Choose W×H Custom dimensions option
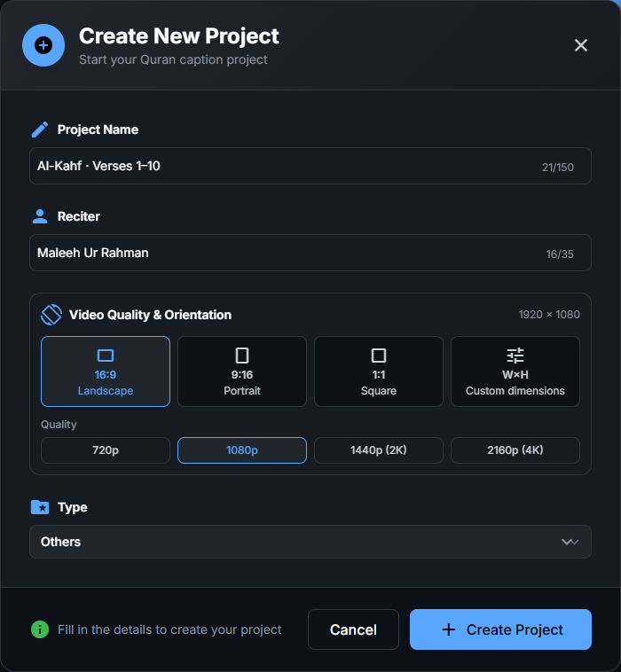 coord(515,371)
